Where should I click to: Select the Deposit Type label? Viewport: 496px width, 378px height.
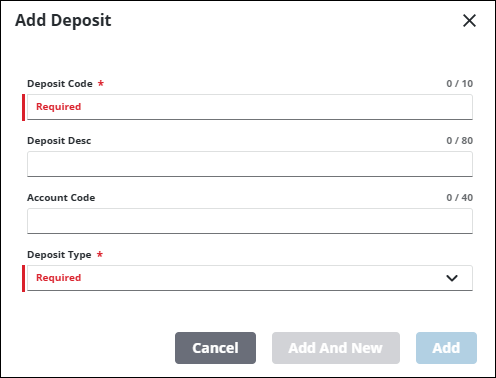59,255
